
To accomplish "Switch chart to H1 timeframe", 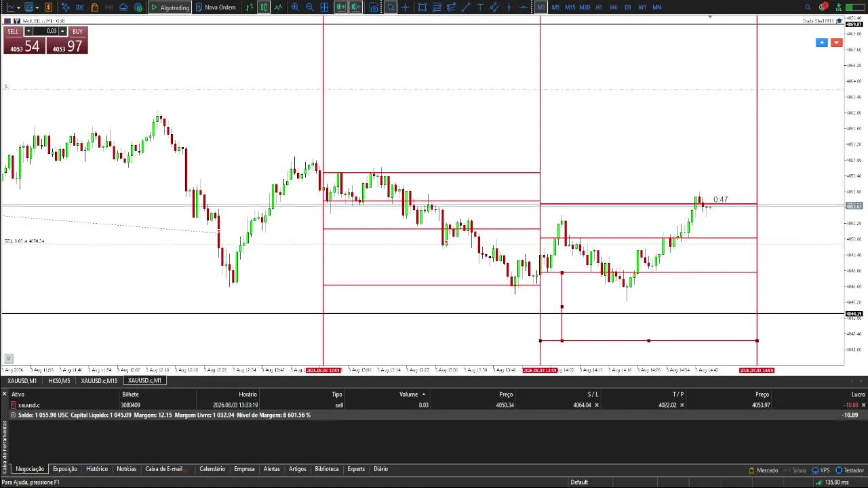I will tap(599, 7).
